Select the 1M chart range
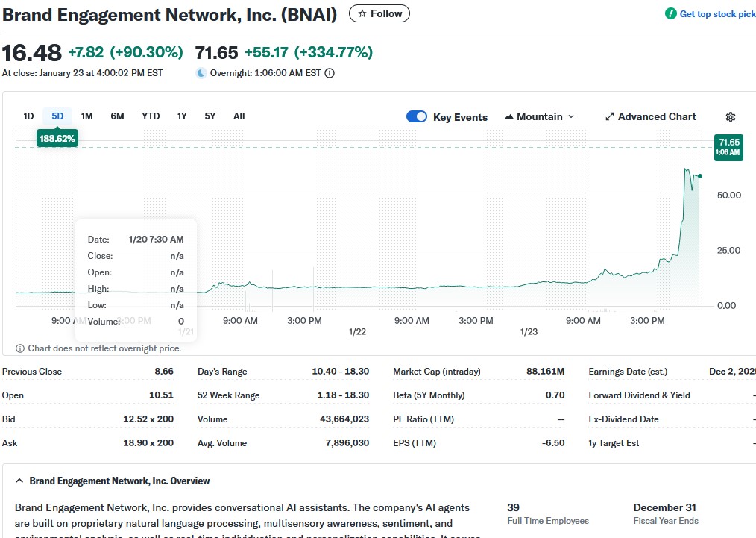The height and width of the screenshot is (538, 756). tap(86, 116)
